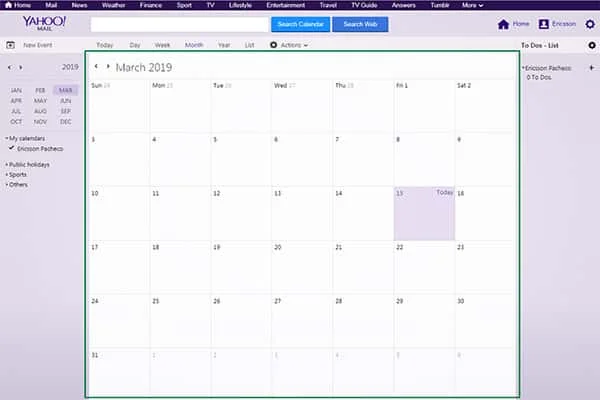This screenshot has width=600, height=400.
Task: Click the search input field
Action: point(179,24)
